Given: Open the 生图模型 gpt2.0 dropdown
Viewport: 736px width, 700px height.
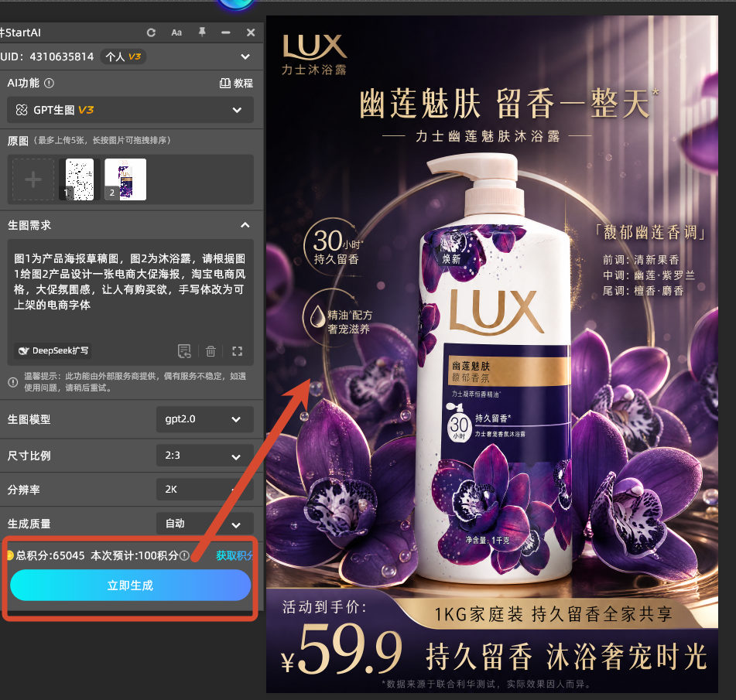Looking at the screenshot, I should (204, 419).
